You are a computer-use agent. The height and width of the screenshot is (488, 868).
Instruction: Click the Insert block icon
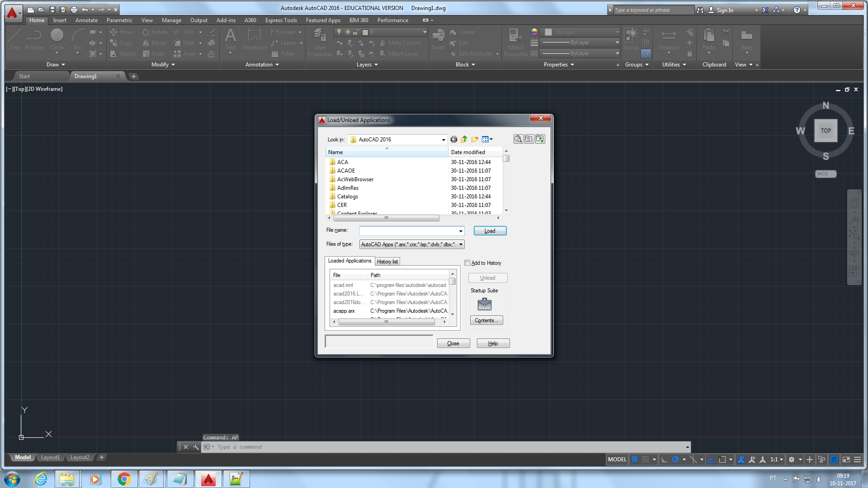(x=438, y=39)
